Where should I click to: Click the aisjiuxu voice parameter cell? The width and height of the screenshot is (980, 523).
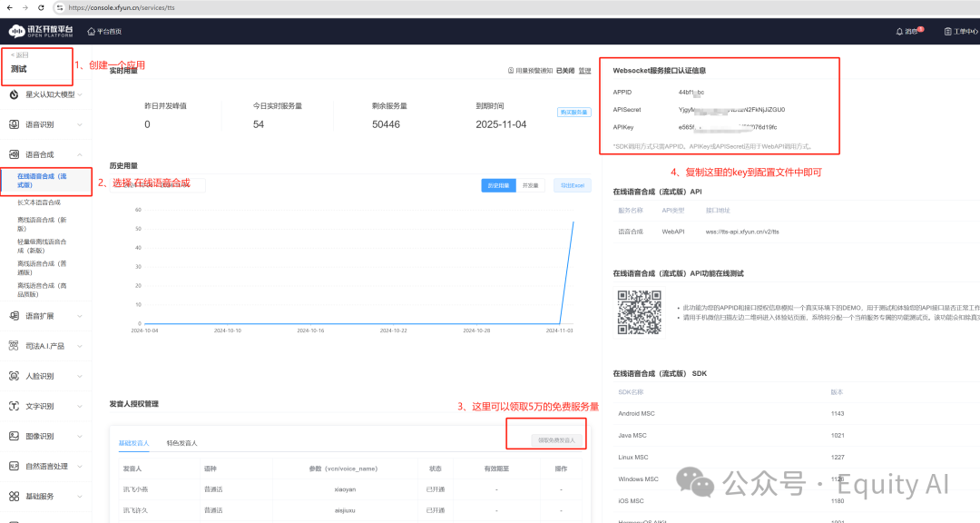pos(345,510)
